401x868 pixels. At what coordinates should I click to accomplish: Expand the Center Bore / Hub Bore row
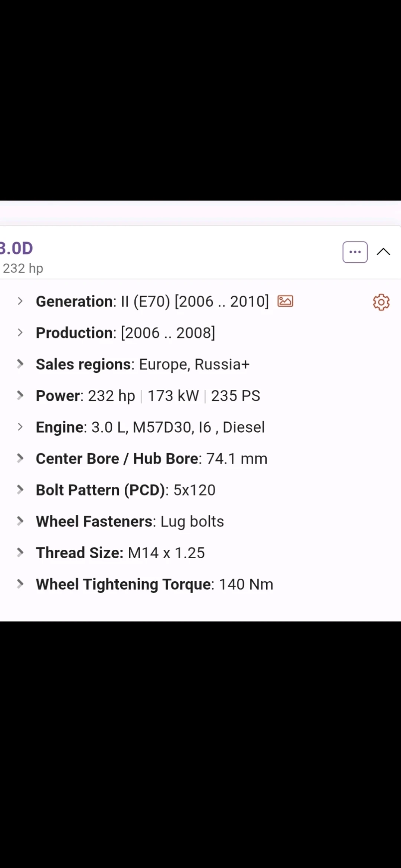pyautogui.click(x=20, y=458)
